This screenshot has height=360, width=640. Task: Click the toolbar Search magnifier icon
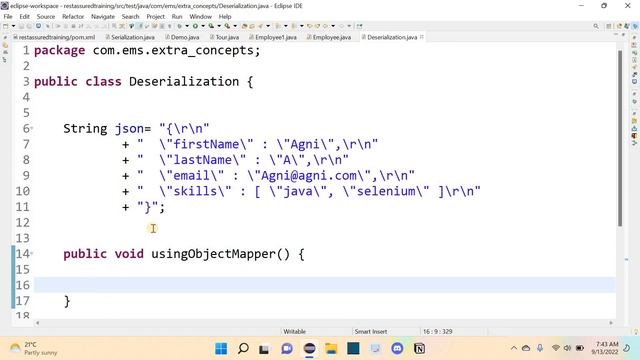[x=596, y=26]
